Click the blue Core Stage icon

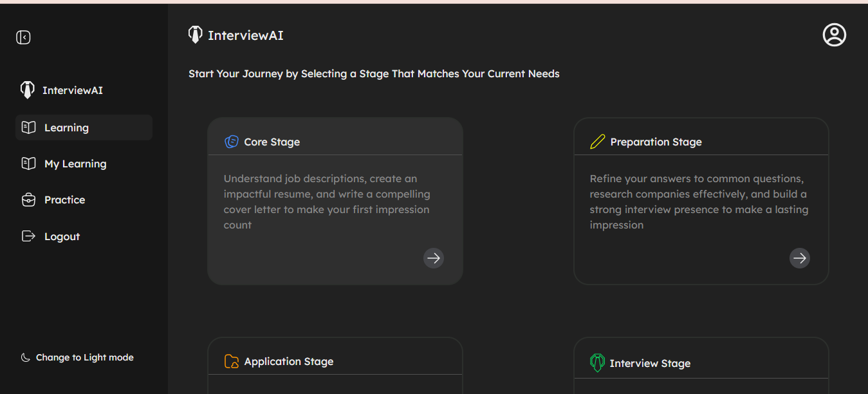pyautogui.click(x=232, y=142)
